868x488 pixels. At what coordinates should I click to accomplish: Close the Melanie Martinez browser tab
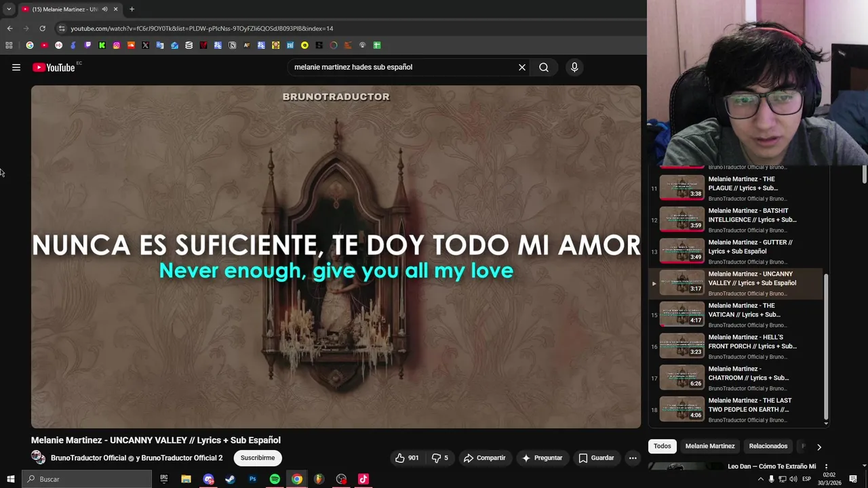point(115,9)
